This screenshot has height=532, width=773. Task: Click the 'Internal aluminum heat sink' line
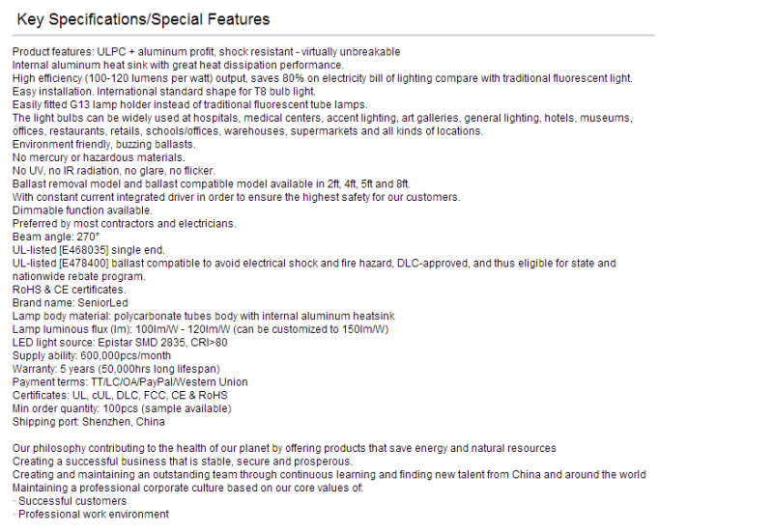(x=178, y=65)
